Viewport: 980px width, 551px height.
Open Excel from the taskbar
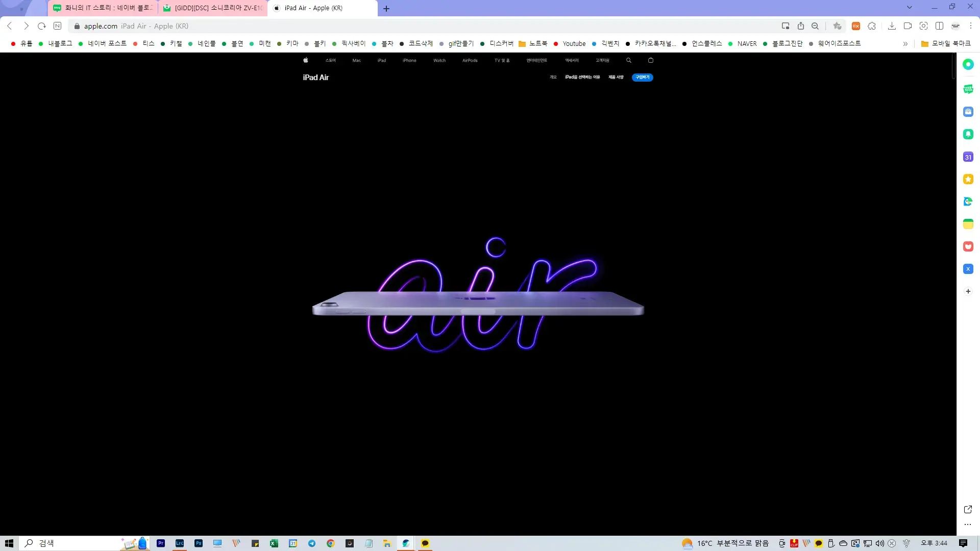[274, 543]
